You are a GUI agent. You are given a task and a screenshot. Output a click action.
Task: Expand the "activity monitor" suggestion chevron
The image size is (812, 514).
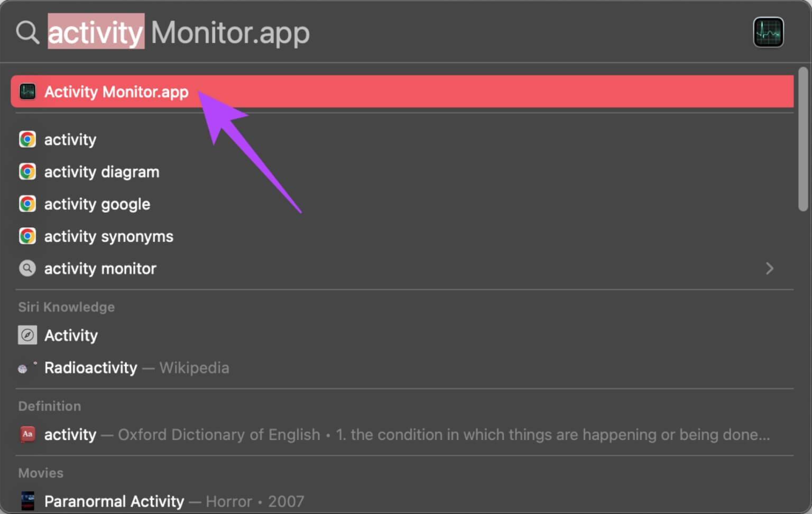coord(769,269)
